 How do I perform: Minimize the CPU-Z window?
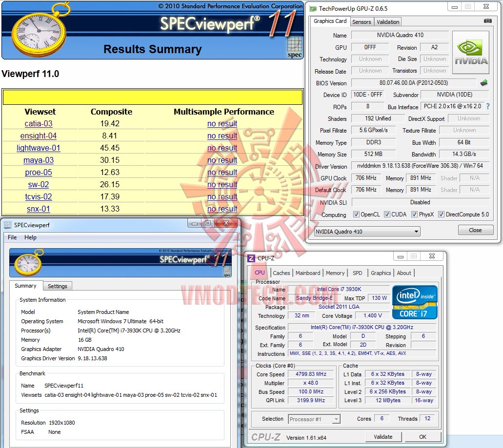(401, 256)
